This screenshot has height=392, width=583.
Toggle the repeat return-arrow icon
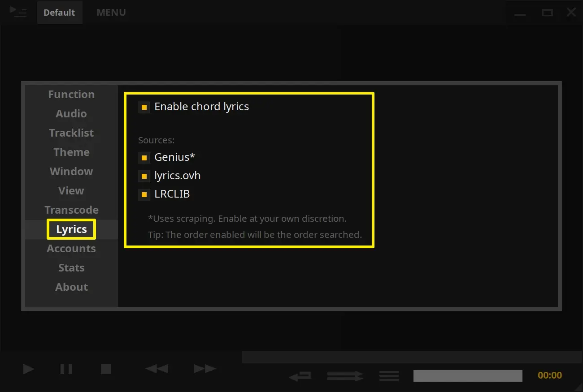[x=300, y=376]
